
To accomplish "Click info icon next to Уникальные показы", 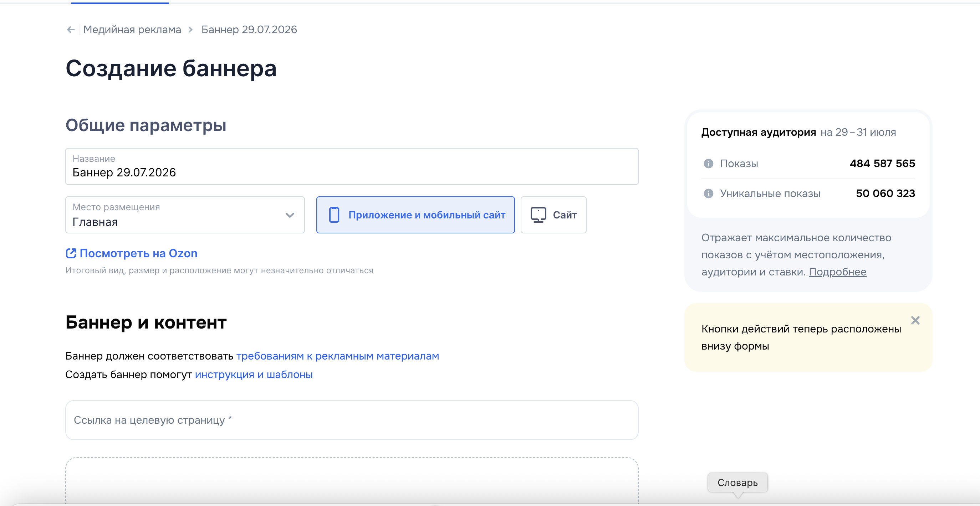I will (x=708, y=193).
